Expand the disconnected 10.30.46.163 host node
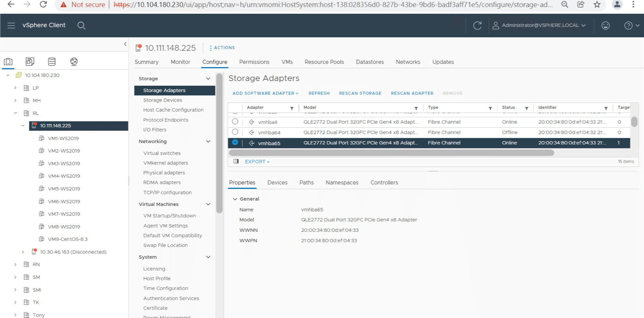Screen dimensions: 644x318 [x=23, y=252]
